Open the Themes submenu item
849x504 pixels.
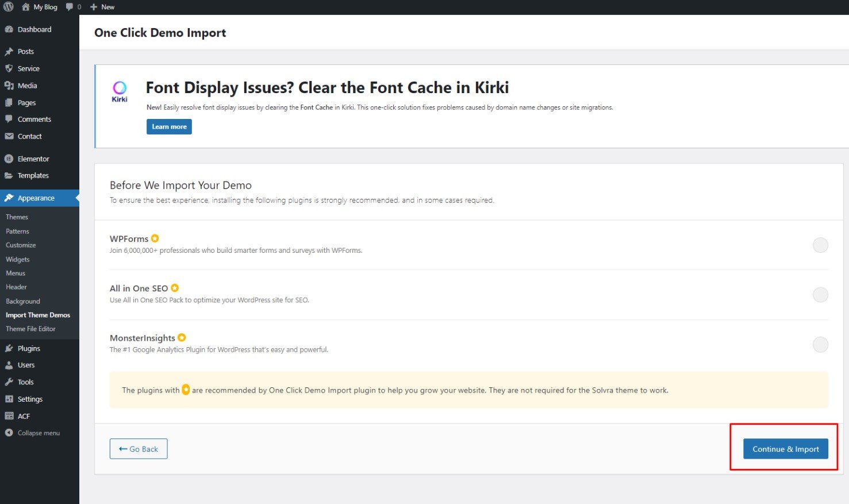click(17, 217)
